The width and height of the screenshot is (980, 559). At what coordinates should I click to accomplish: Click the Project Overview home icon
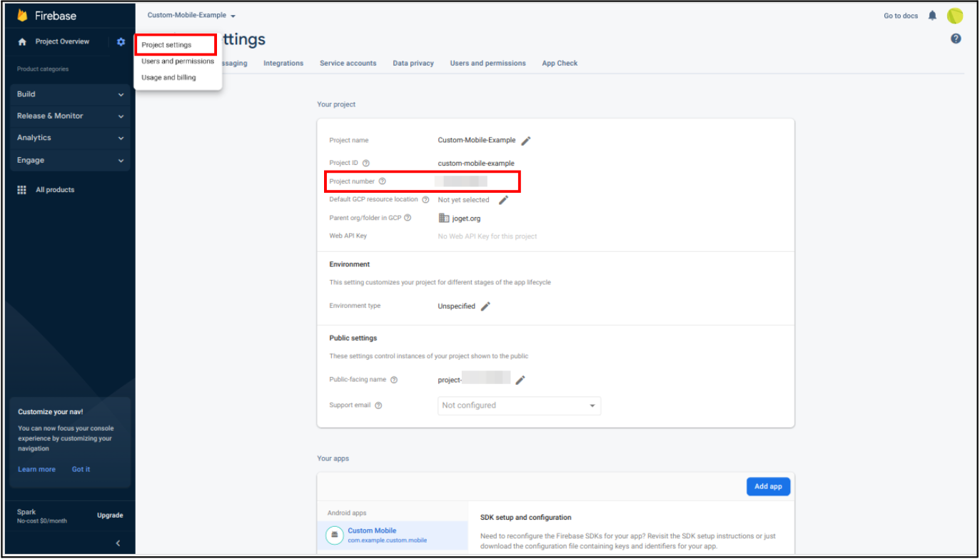coord(22,42)
